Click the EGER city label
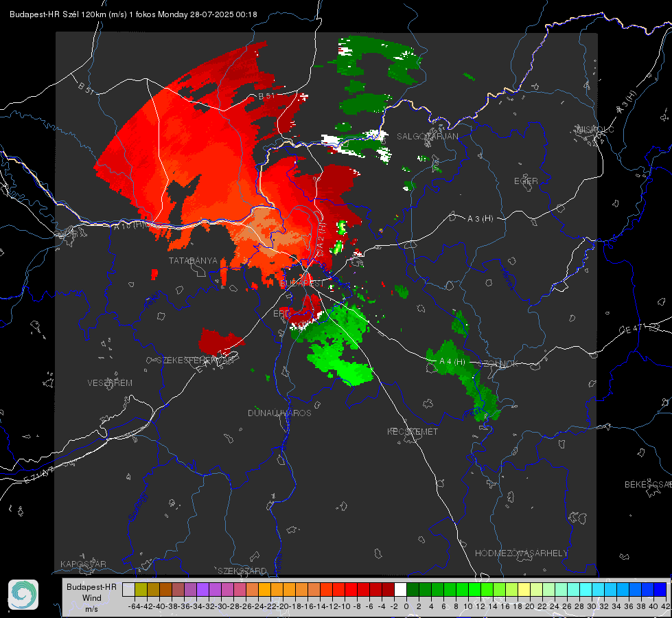The image size is (672, 618). (x=526, y=181)
